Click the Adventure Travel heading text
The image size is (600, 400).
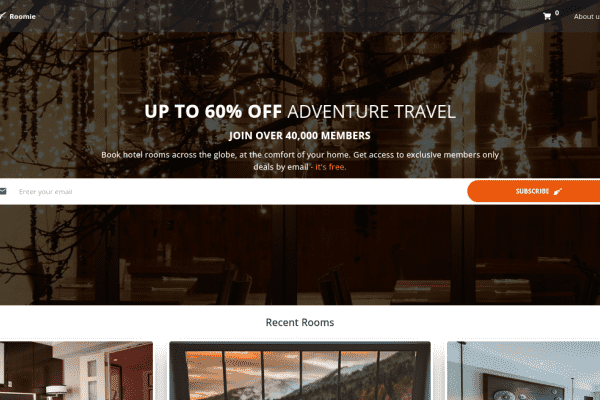[x=371, y=112]
